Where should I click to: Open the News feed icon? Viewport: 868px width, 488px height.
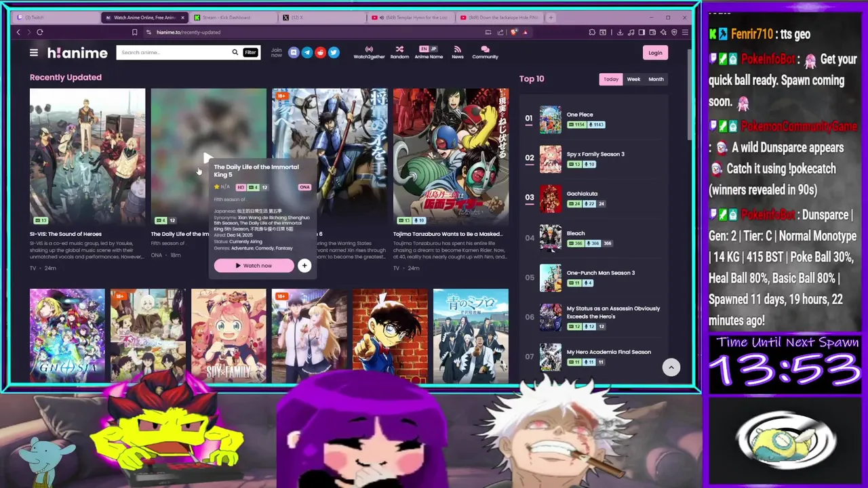tap(458, 52)
